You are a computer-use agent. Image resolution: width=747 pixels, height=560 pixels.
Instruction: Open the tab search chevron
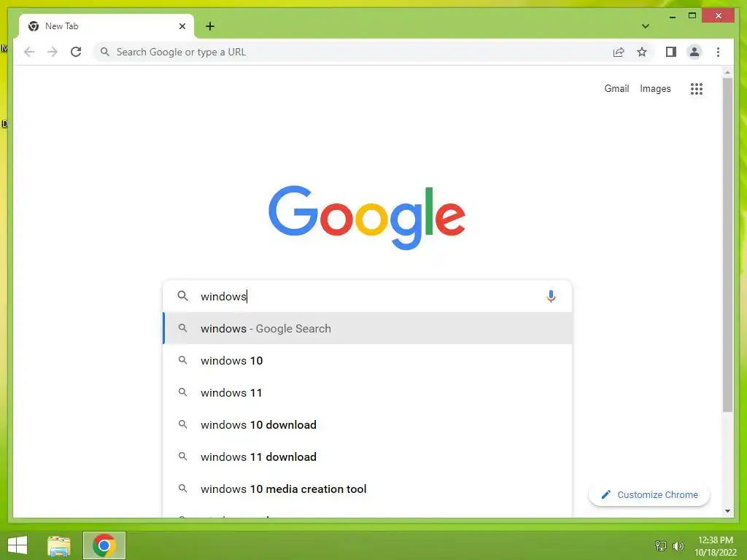[645, 26]
